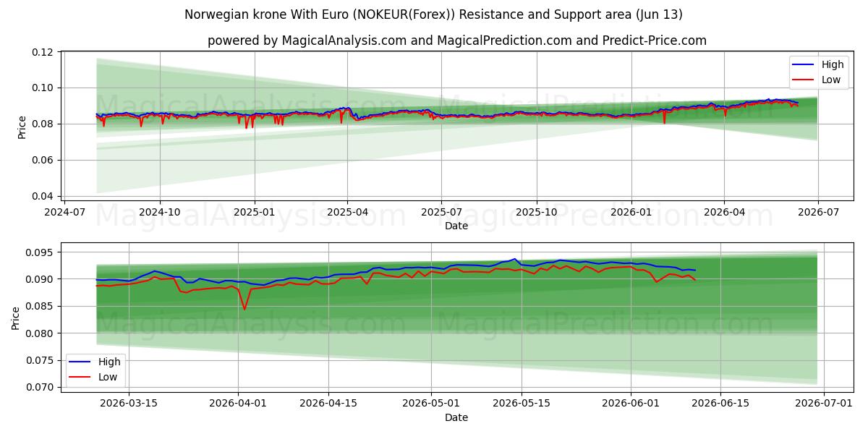Click the 'Date' axis label under top chart
868x434 pixels.
click(456, 226)
